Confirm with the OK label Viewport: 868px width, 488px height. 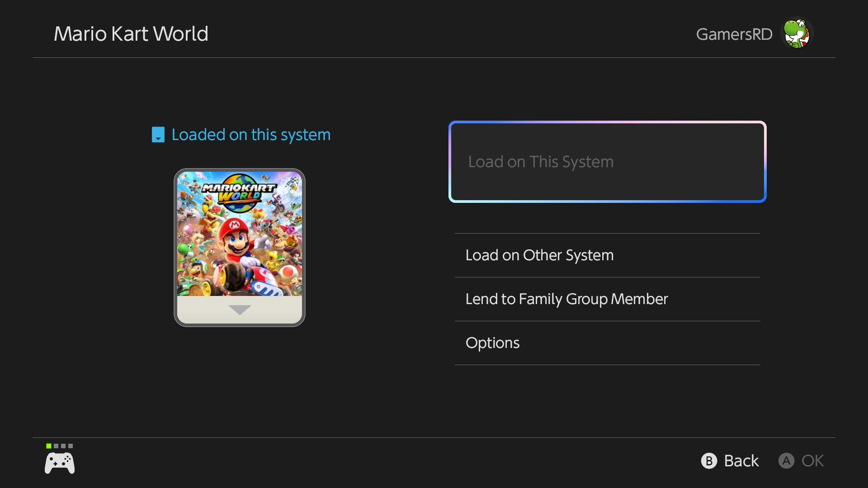click(x=812, y=461)
